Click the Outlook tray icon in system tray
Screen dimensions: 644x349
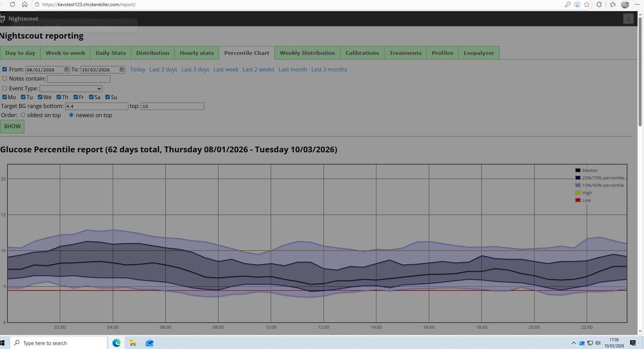tap(582, 343)
